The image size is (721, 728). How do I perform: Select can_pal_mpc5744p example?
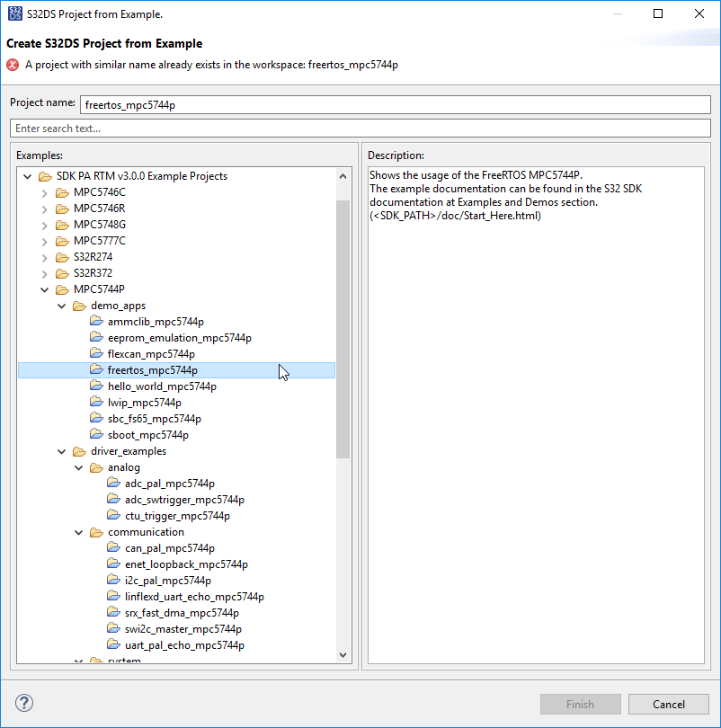pos(169,548)
